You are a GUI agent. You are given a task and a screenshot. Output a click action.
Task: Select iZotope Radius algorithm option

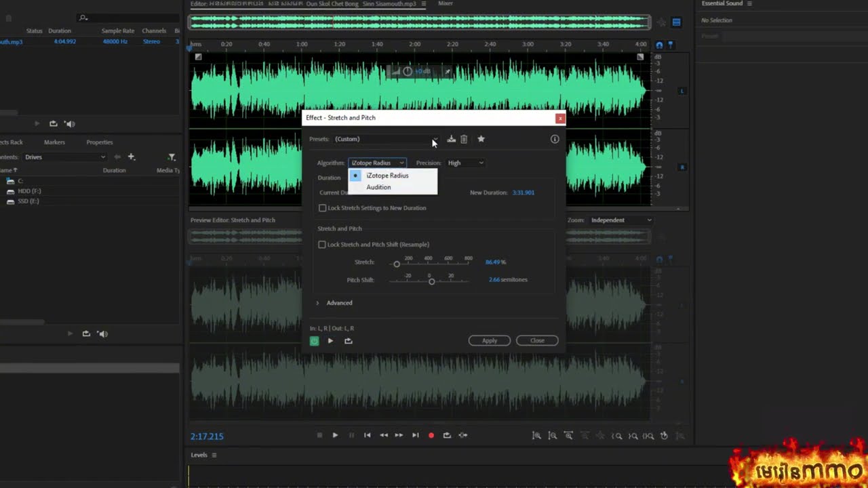click(387, 176)
